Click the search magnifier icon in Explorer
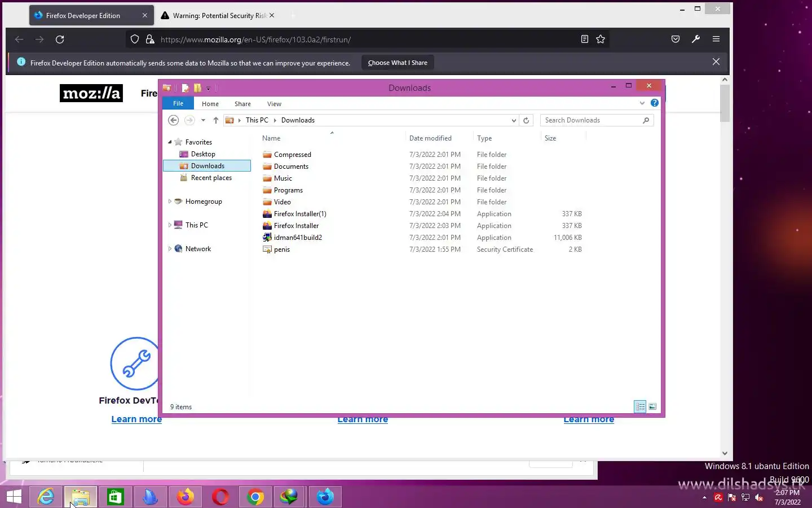812x508 pixels. (x=646, y=120)
